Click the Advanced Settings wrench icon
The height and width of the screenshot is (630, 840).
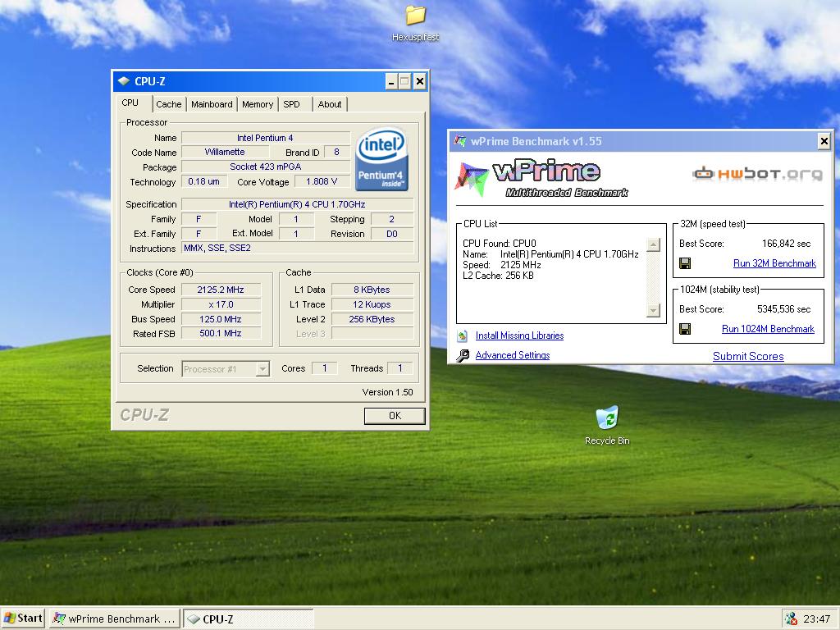(463, 355)
